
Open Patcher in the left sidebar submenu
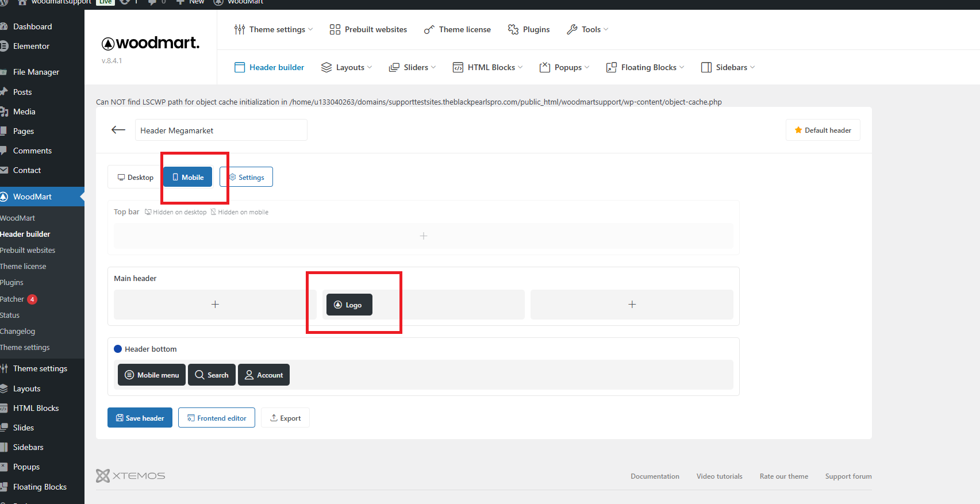pyautogui.click(x=12, y=299)
